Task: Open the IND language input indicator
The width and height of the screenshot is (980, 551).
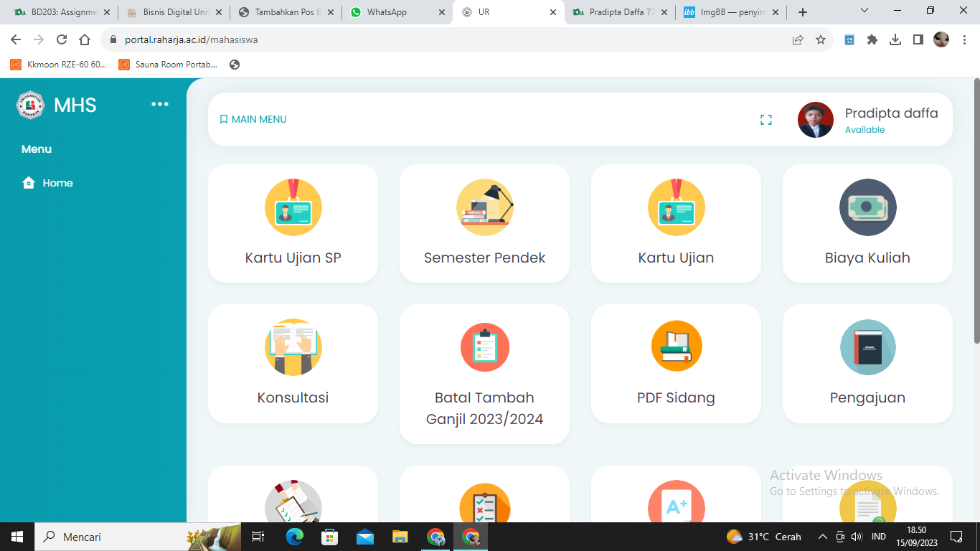Action: point(878,537)
